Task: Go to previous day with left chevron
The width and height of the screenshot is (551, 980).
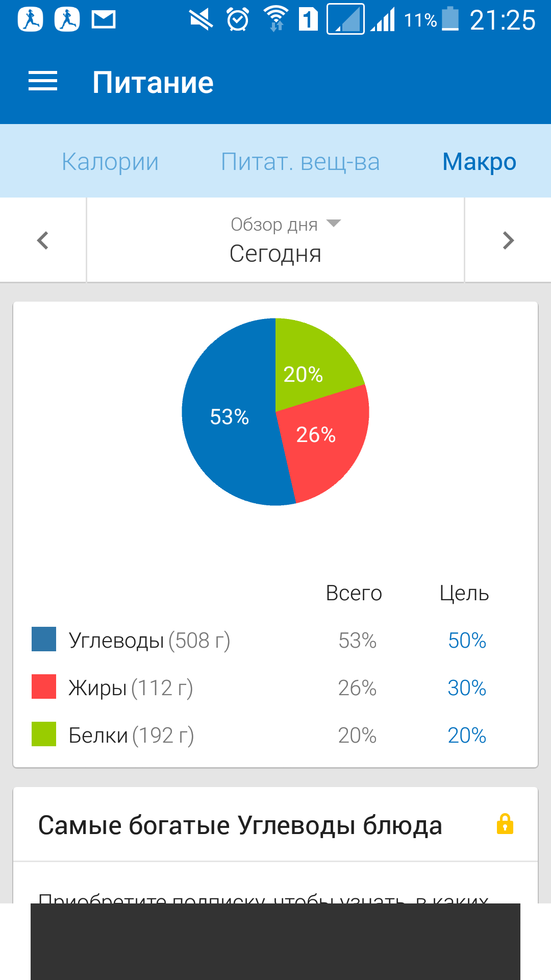Action: [43, 240]
